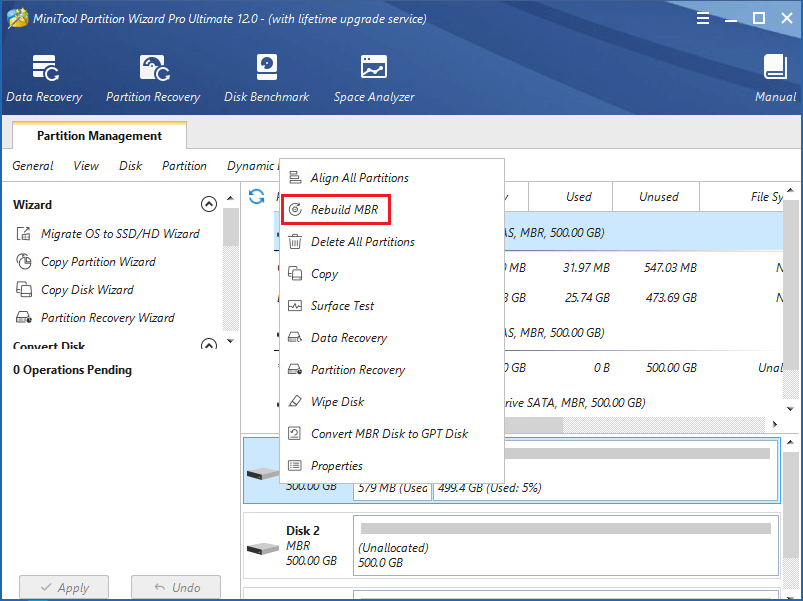Start the Migrate OS to SSD/HD Wizard
This screenshot has width=803, height=601.
120,234
